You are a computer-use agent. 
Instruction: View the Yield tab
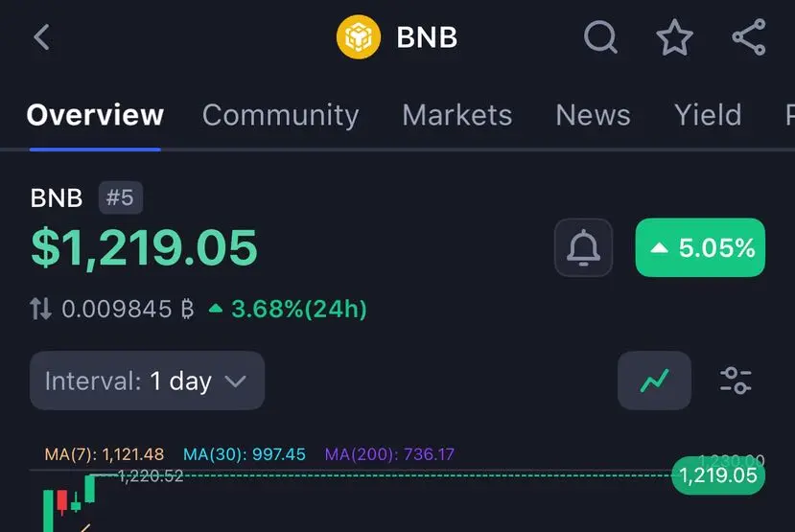(708, 115)
